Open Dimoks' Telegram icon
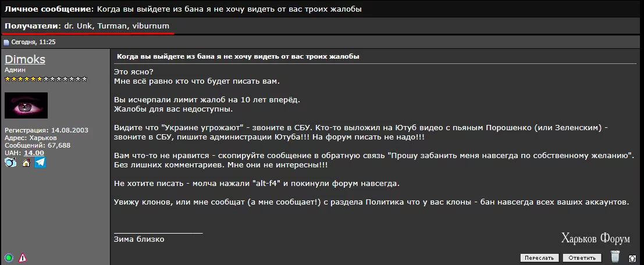Viewport: 644px width, 265px height. pyautogui.click(x=40, y=163)
